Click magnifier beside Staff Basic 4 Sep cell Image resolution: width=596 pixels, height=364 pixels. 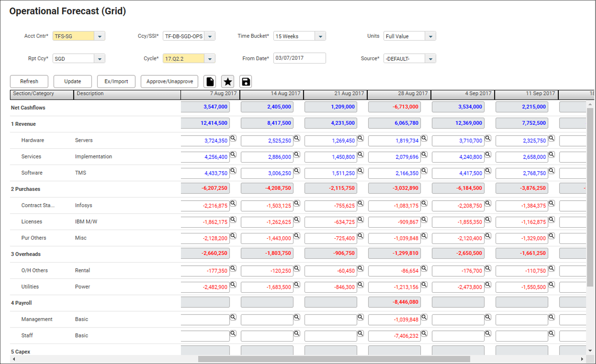coord(488,333)
